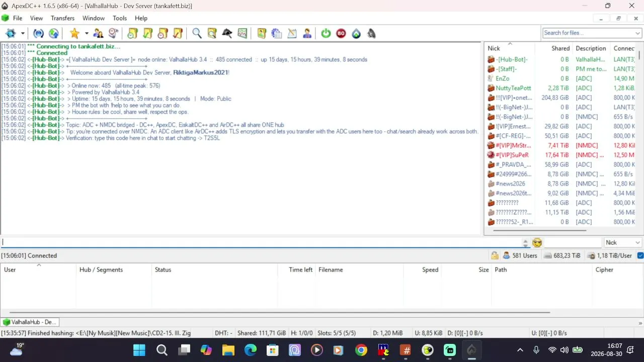
Task: Open the Recent Hubs clock icon
Action: [114, 34]
